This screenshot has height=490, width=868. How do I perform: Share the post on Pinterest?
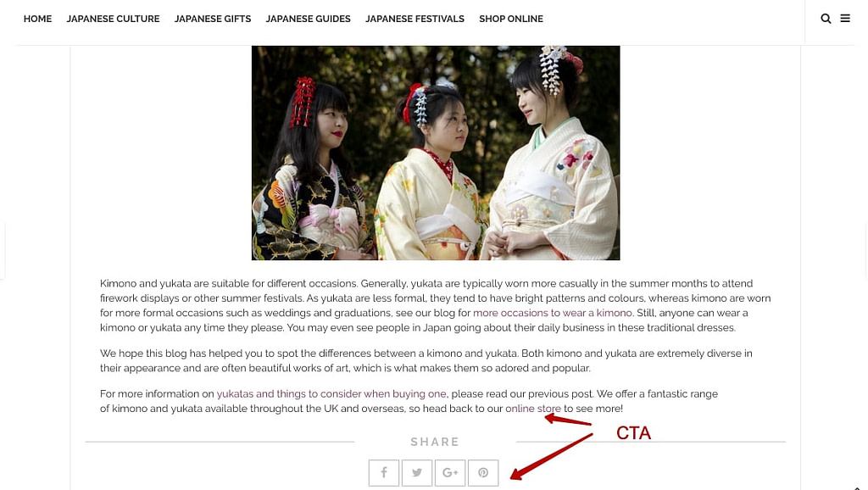click(x=483, y=473)
